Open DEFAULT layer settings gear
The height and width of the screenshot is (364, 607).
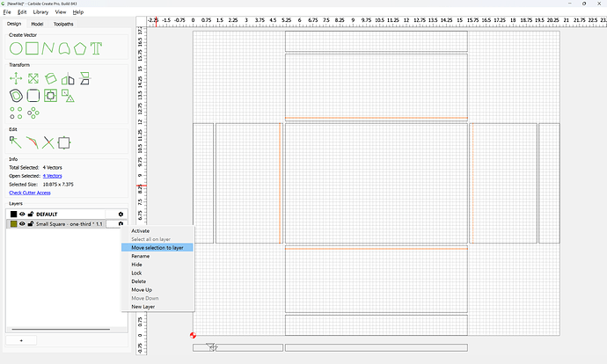121,214
